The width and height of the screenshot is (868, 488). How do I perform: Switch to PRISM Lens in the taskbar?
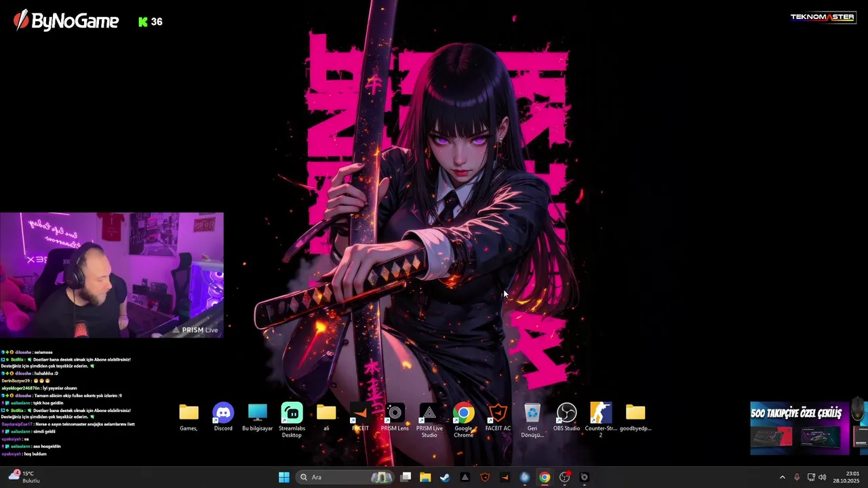pyautogui.click(x=585, y=477)
